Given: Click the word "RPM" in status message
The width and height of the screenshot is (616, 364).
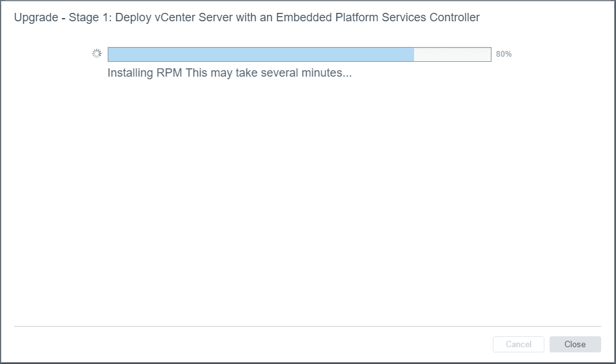Looking at the screenshot, I should tap(170, 73).
